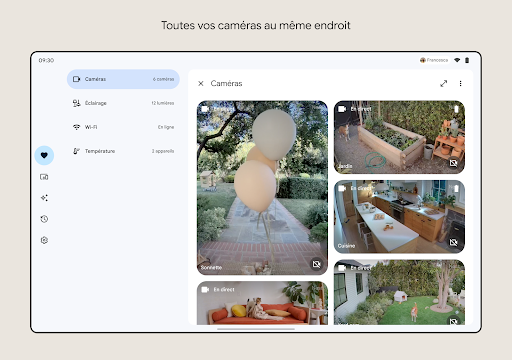512x360 pixels.
Task: Select the Caméras category item
Action: (123, 79)
